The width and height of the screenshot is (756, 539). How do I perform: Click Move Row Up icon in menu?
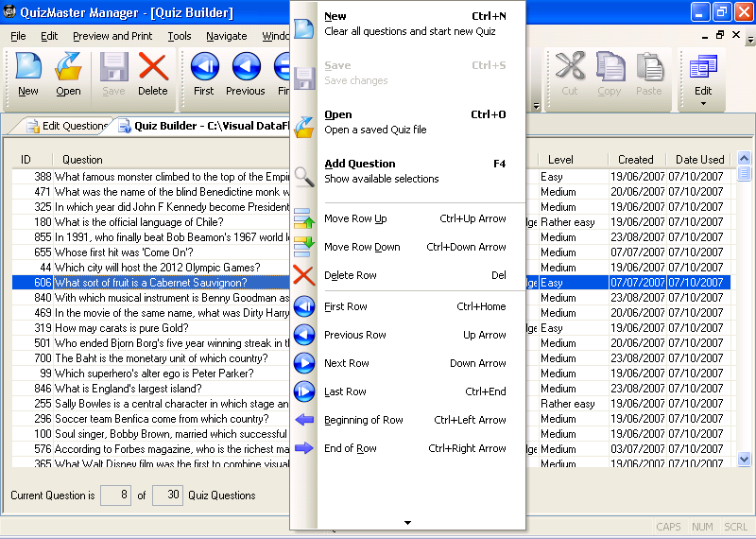click(304, 218)
